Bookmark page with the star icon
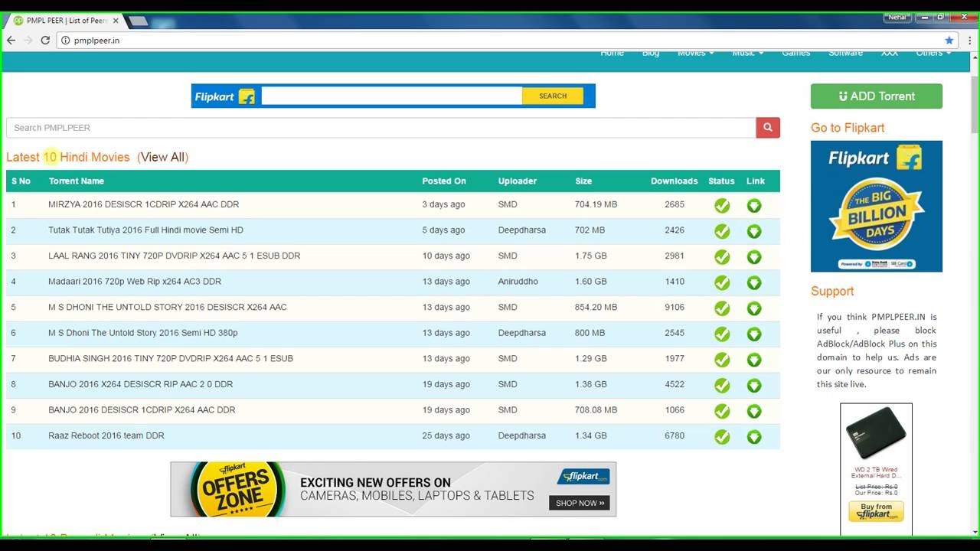Viewport: 980px width, 551px height. coord(949,41)
